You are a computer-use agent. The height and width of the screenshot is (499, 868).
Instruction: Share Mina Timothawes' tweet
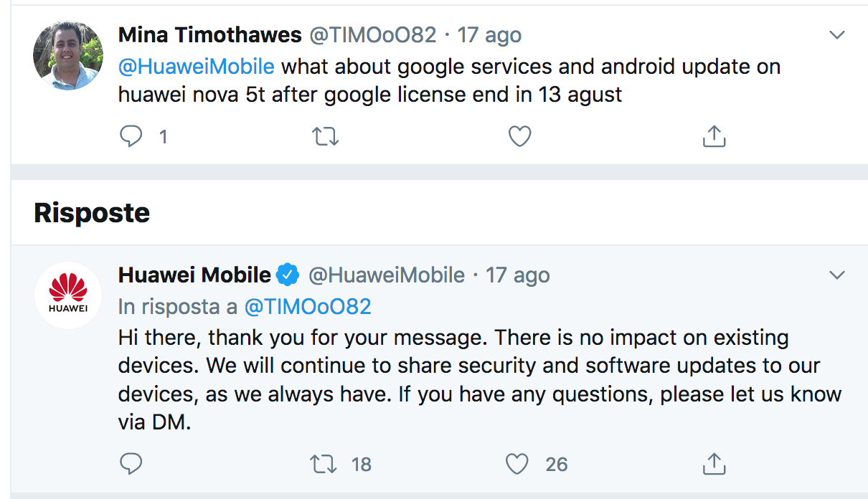tap(714, 136)
